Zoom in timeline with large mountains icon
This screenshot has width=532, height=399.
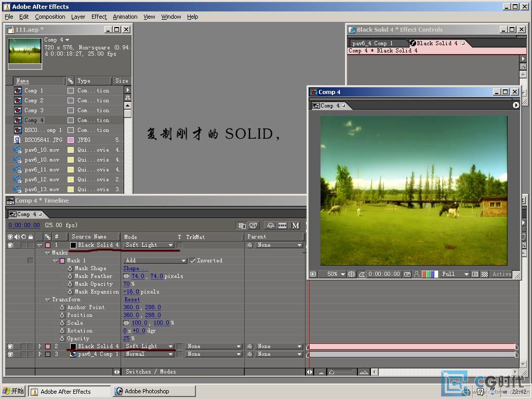click(x=363, y=372)
